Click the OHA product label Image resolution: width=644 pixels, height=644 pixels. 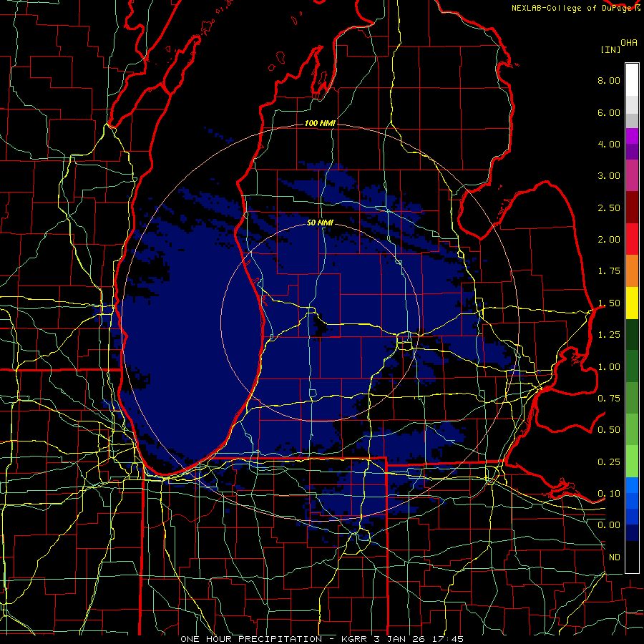629,43
